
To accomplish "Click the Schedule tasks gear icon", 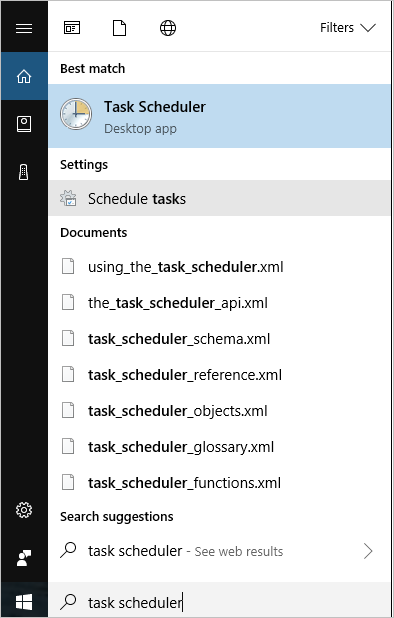I will (68, 198).
